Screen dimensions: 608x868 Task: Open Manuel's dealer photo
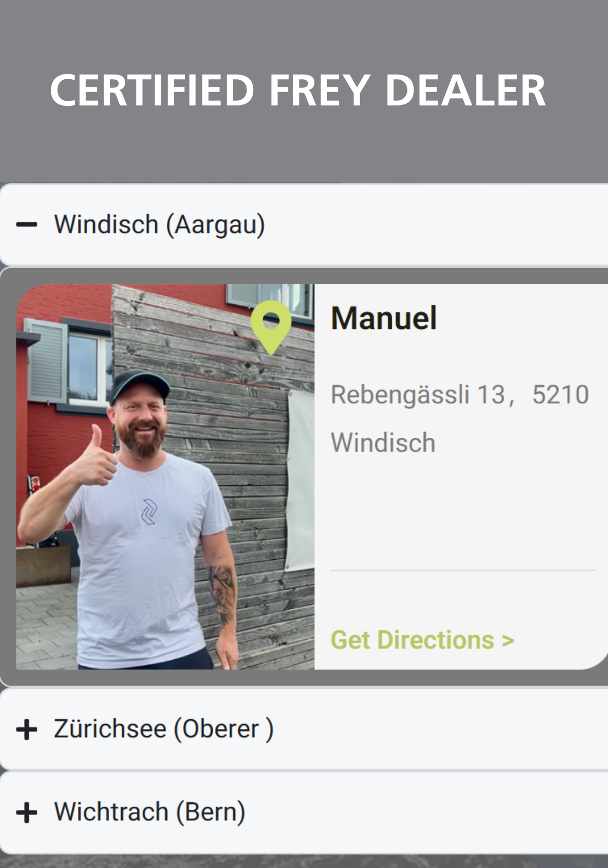[165, 477]
